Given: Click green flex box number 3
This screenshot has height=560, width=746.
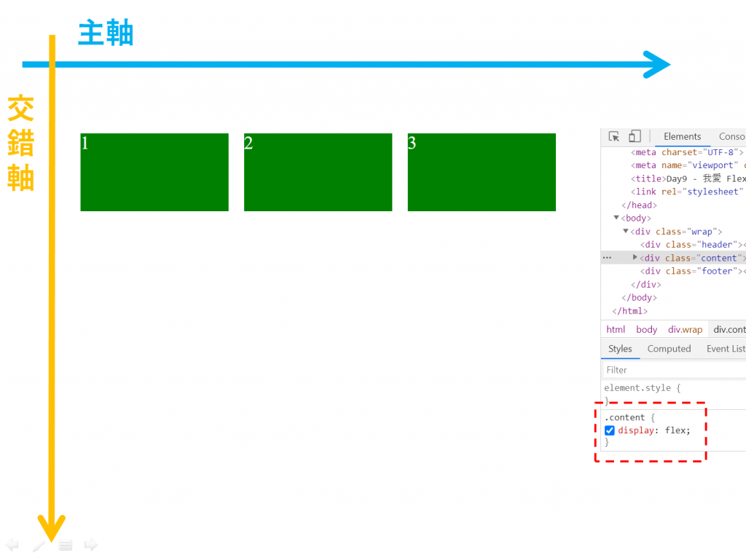Looking at the screenshot, I should point(482,172).
